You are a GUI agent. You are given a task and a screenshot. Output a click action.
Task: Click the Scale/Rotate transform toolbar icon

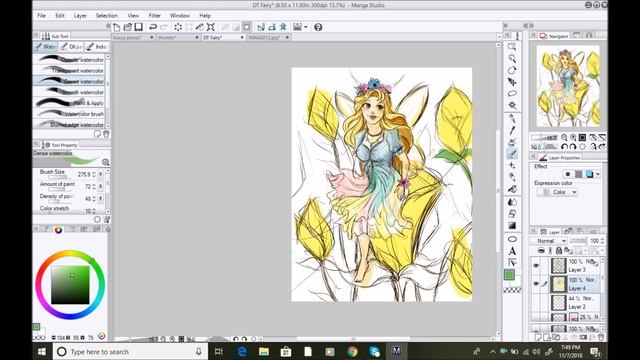pyautogui.click(x=211, y=27)
